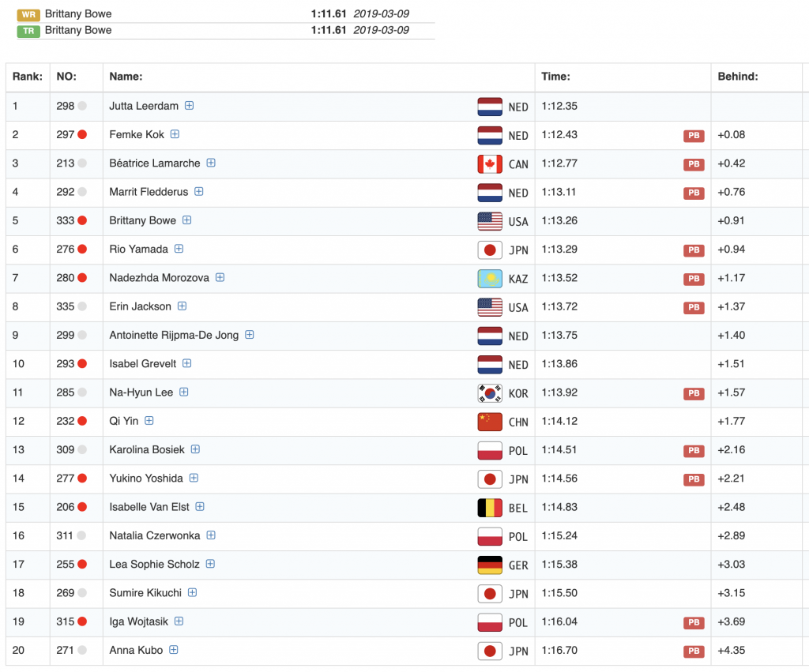Image resolution: width=809 pixels, height=672 pixels.
Task: Click the PB badge in Femke Kok's row
Action: point(693,135)
